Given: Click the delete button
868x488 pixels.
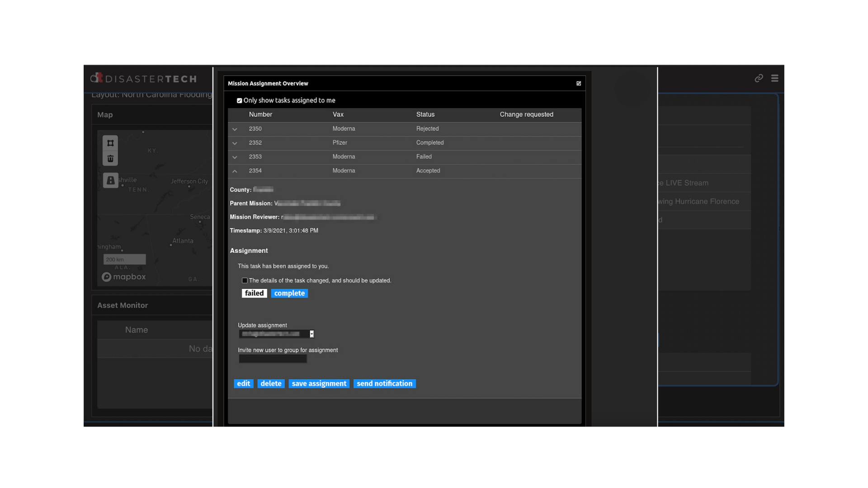Looking at the screenshot, I should (271, 384).
